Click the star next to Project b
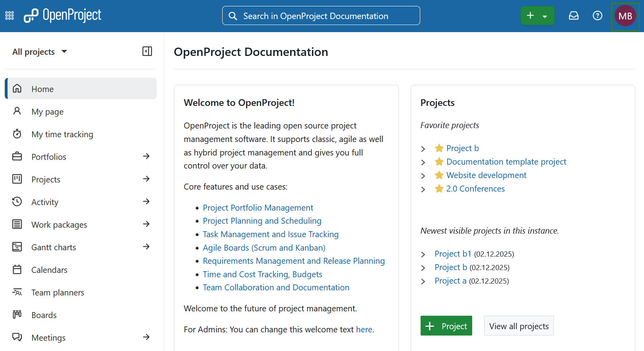This screenshot has height=351, width=644. [x=439, y=148]
